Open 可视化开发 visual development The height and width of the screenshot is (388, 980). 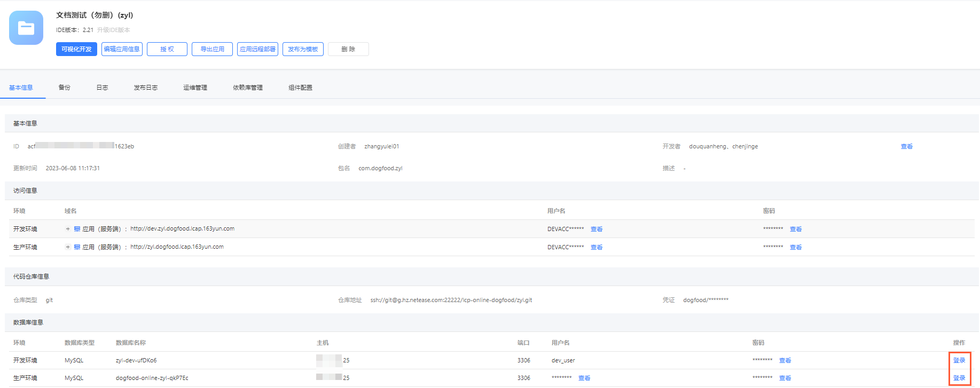click(x=76, y=49)
